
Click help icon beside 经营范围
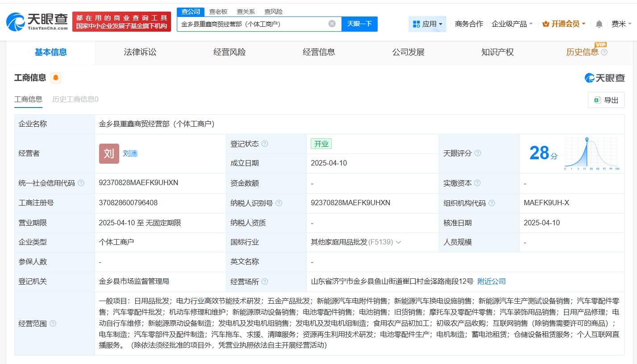click(x=53, y=324)
